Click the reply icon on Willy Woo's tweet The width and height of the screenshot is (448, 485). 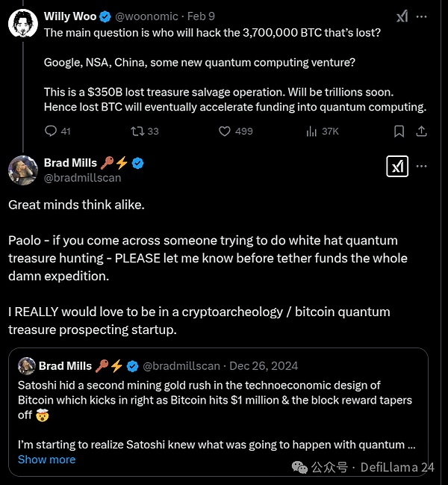(51, 132)
